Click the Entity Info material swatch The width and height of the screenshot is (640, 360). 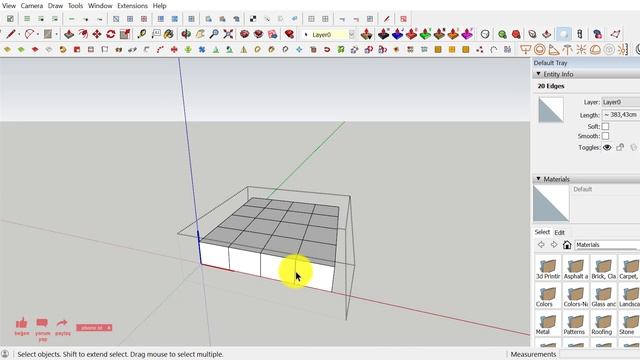(551, 110)
